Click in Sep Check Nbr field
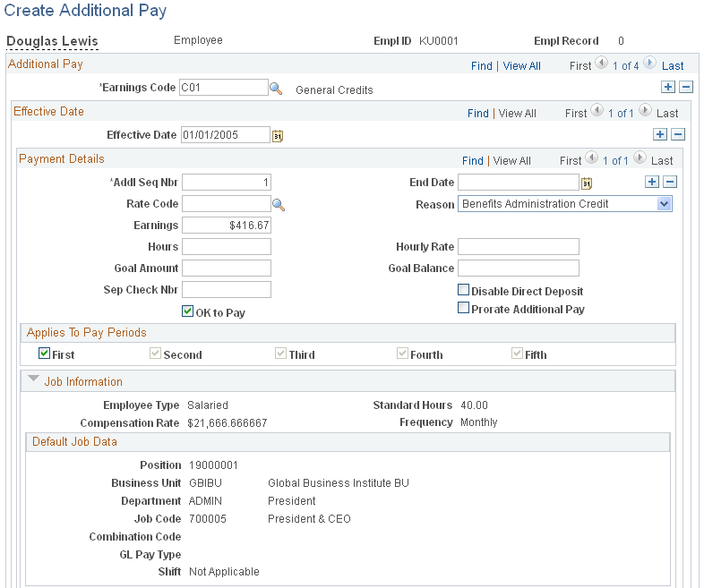The height and width of the screenshot is (588, 704). pos(227,290)
